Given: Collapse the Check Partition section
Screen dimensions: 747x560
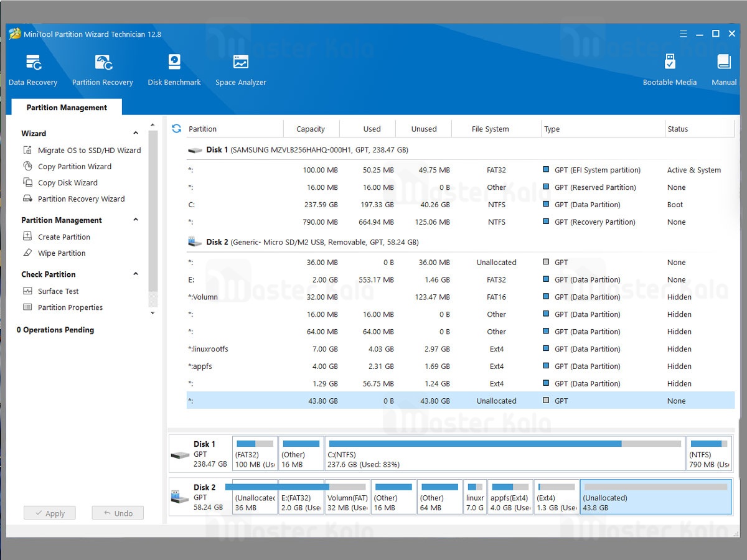Looking at the screenshot, I should click(136, 274).
